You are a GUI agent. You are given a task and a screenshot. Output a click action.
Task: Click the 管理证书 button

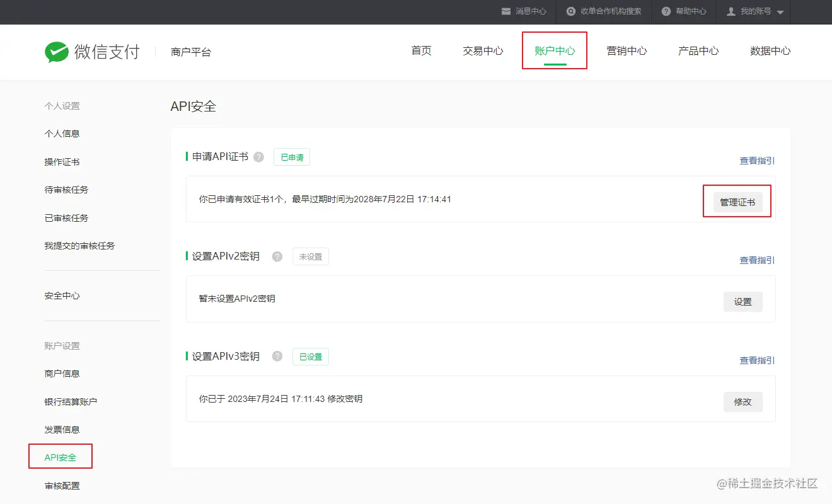[x=737, y=202]
